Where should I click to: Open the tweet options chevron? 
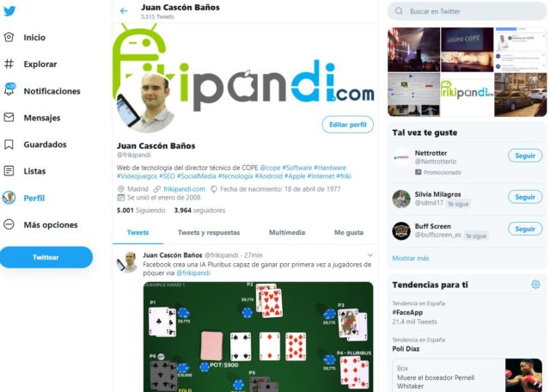[370, 255]
